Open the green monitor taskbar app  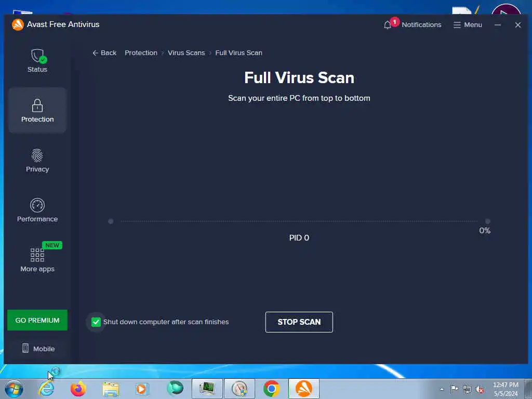207,389
